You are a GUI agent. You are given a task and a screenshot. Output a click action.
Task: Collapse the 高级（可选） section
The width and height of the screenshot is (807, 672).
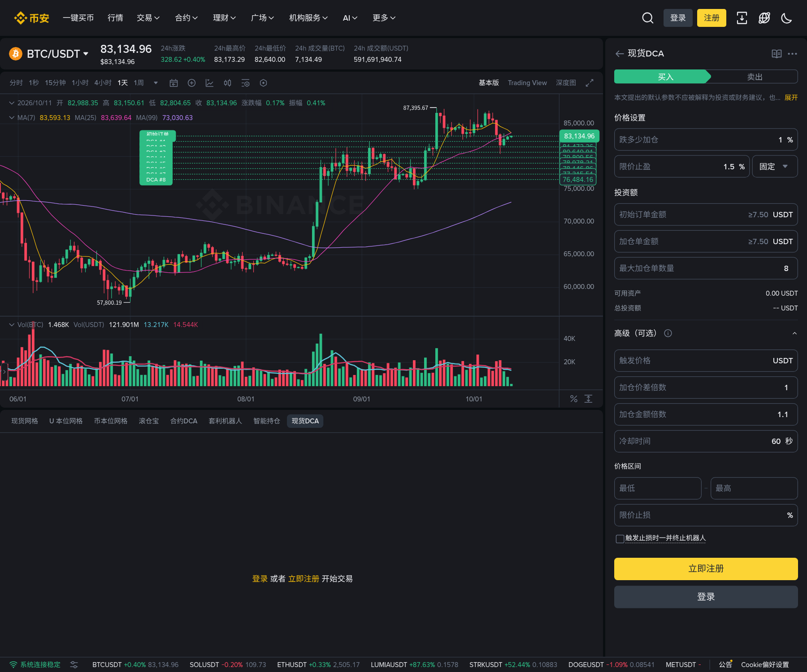pyautogui.click(x=794, y=333)
